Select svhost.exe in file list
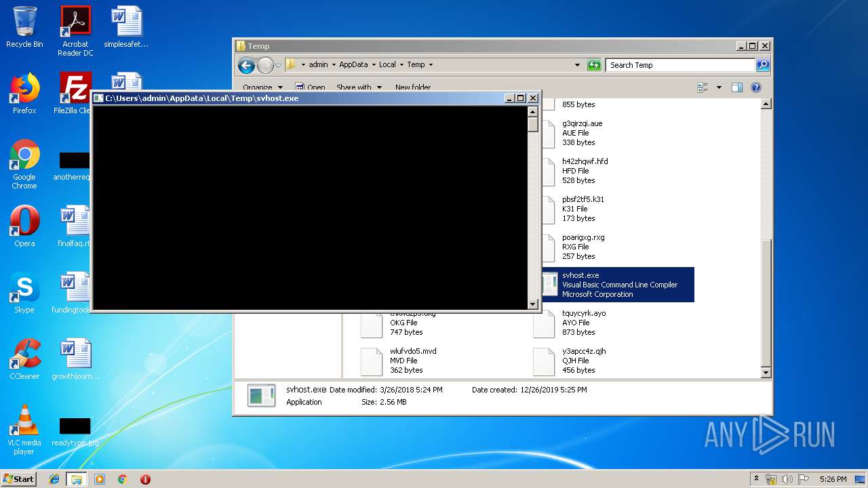The image size is (868, 488). (617, 285)
